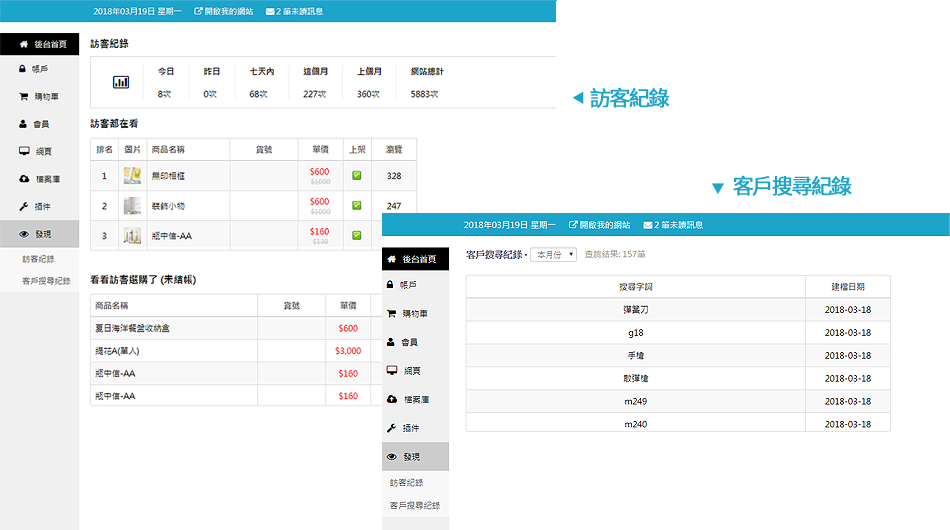This screenshot has height=530, width=950.
Task: Click the monitor icon for 網頁 in the search-records sidebar
Action: pyautogui.click(x=391, y=371)
